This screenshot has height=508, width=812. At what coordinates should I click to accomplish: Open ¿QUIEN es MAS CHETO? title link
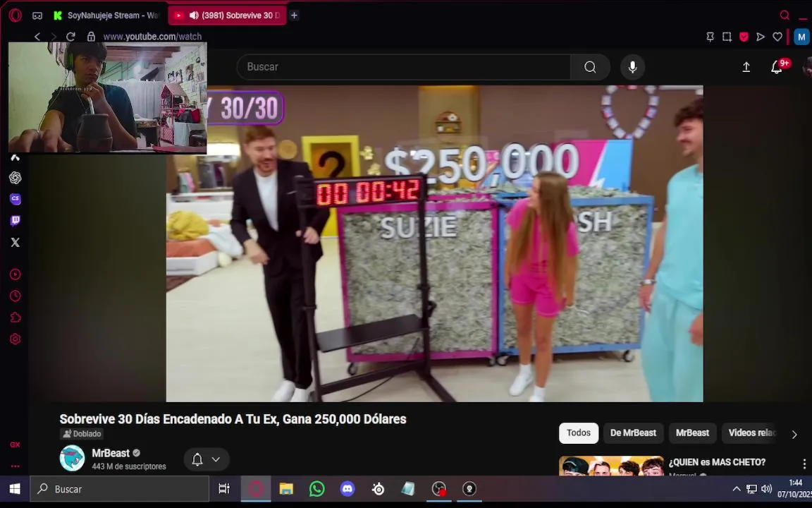[x=717, y=462]
